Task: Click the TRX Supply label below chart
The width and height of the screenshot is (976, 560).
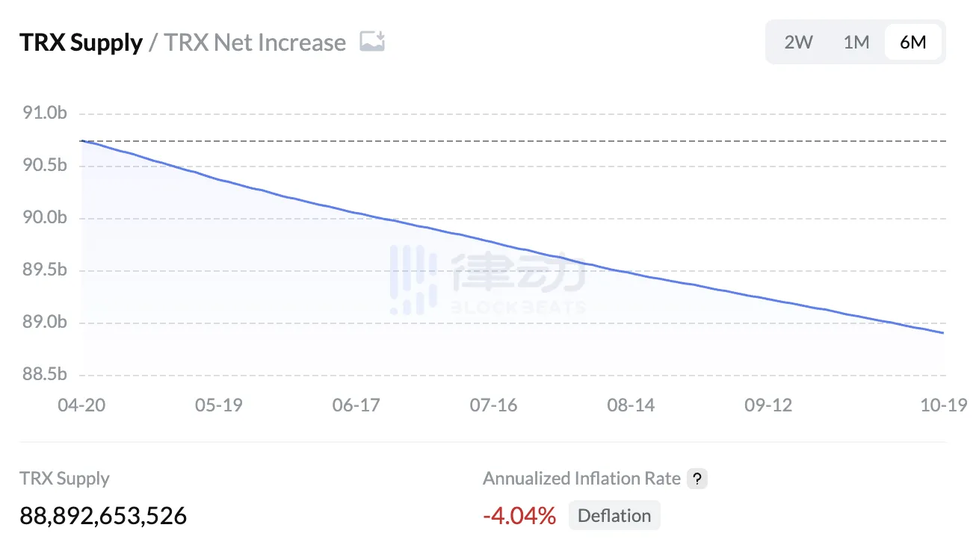Action: click(64, 479)
